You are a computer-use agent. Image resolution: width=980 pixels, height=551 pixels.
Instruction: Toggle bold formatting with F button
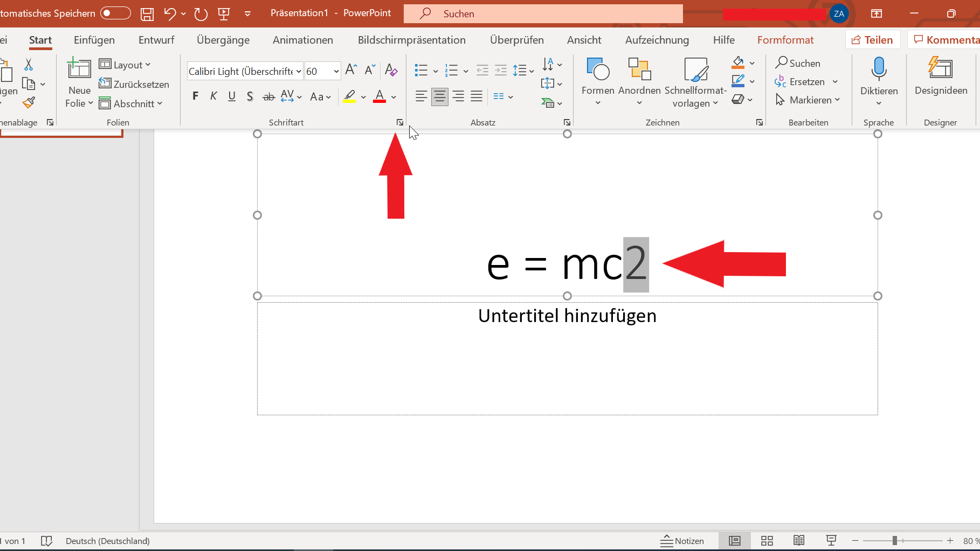coord(195,96)
